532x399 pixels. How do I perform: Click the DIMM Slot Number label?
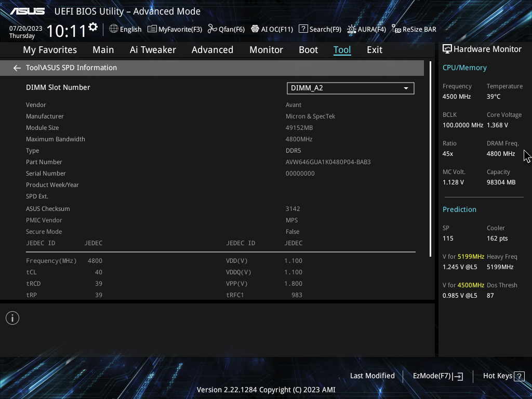pos(58,87)
